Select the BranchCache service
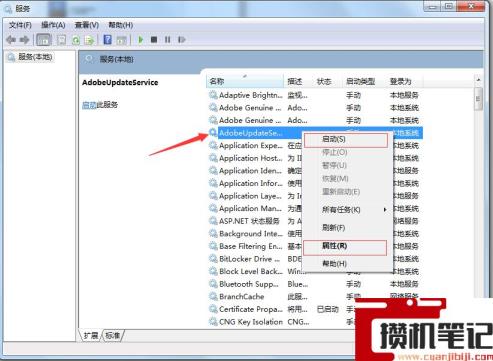 tap(314, 297)
